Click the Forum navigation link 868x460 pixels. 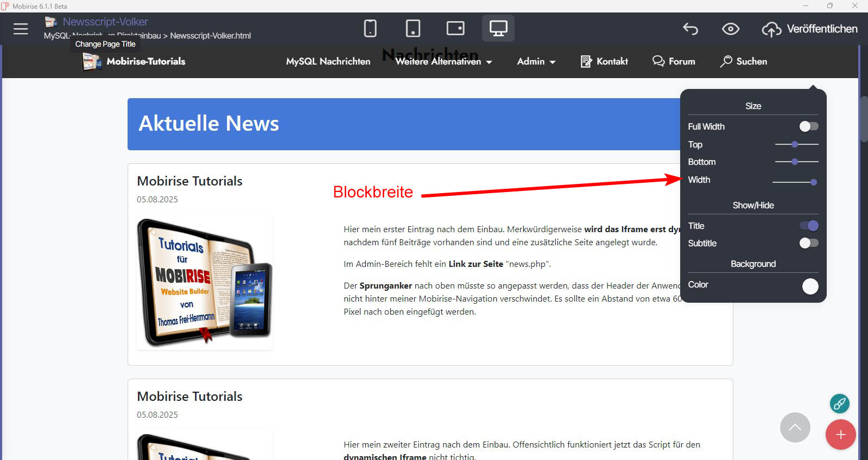(x=674, y=62)
